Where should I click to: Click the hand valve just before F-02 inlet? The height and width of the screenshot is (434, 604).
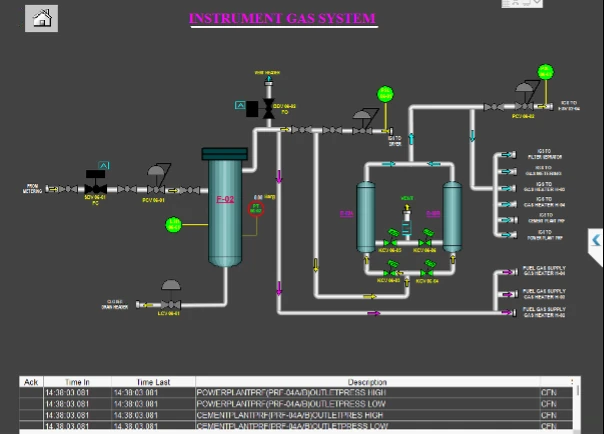pyautogui.click(x=190, y=190)
